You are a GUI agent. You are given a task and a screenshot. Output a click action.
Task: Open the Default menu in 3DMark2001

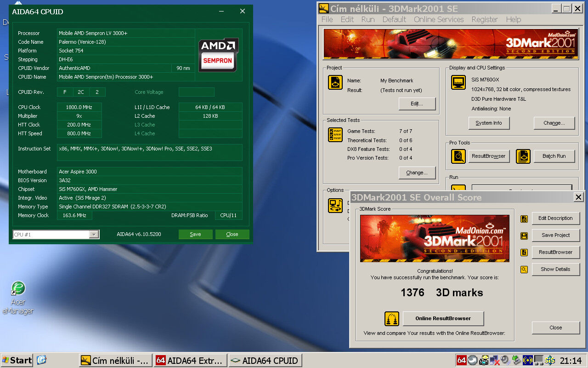394,19
